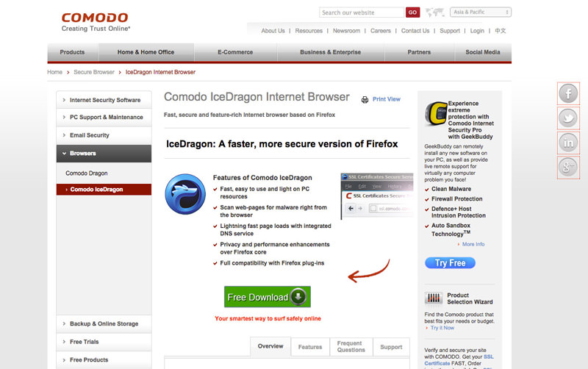Switch to the Features tab
588x369 pixels.
pyautogui.click(x=310, y=347)
